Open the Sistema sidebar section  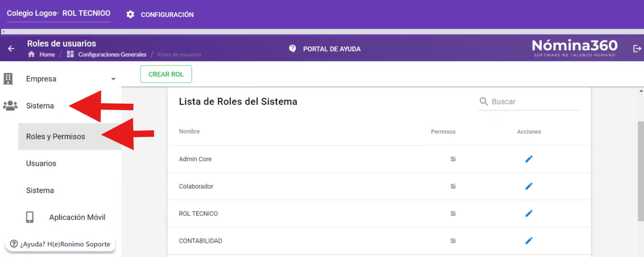point(40,106)
